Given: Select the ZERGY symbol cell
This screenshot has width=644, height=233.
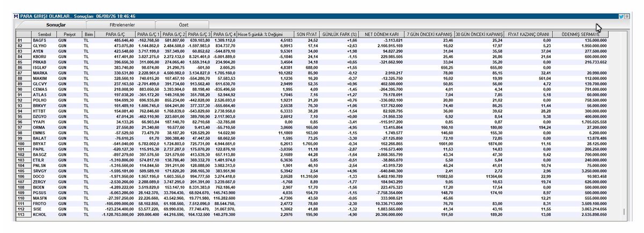Looking at the screenshot, I should coord(43,181).
